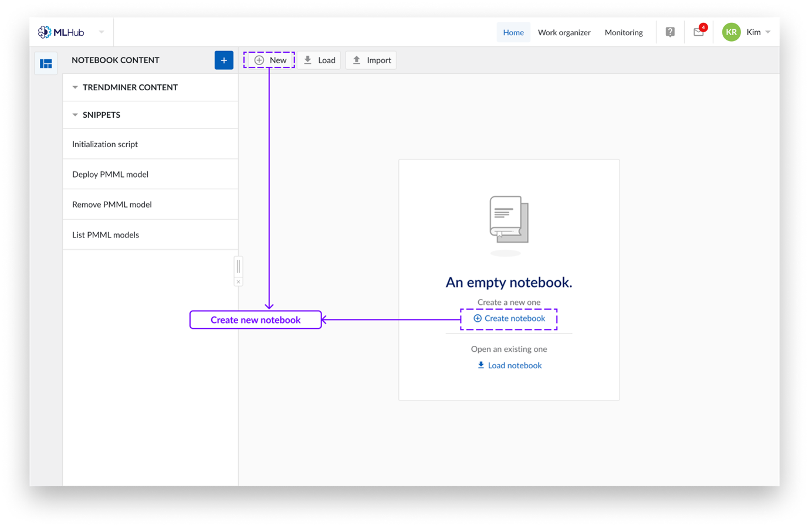Click the MLHub logo icon
Viewport: 812px width, 530px height.
pyautogui.click(x=45, y=32)
